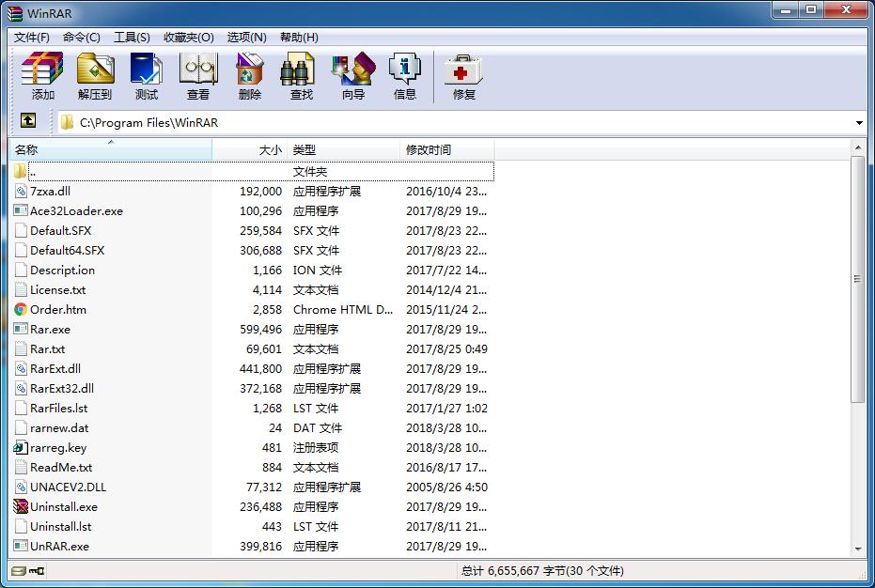This screenshot has height=588, width=875.
Task: Click the type text 'Chrome HTML D...'
Action: [343, 310]
